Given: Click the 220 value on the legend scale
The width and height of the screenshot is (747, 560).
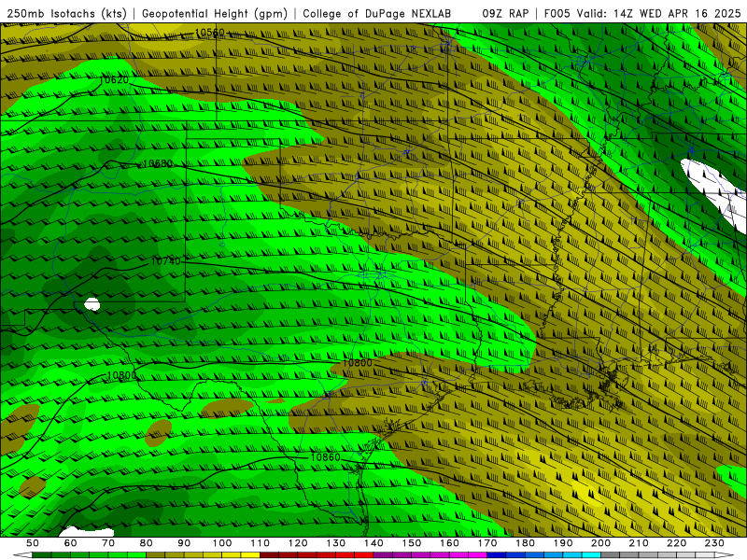Looking at the screenshot, I should tap(677, 543).
